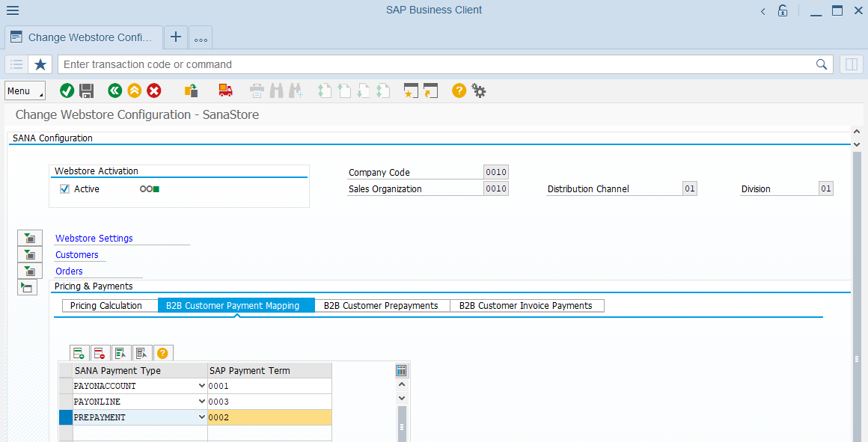This screenshot has width=868, height=442.
Task: Click the Print icon in the toolbar
Action: coord(257,90)
